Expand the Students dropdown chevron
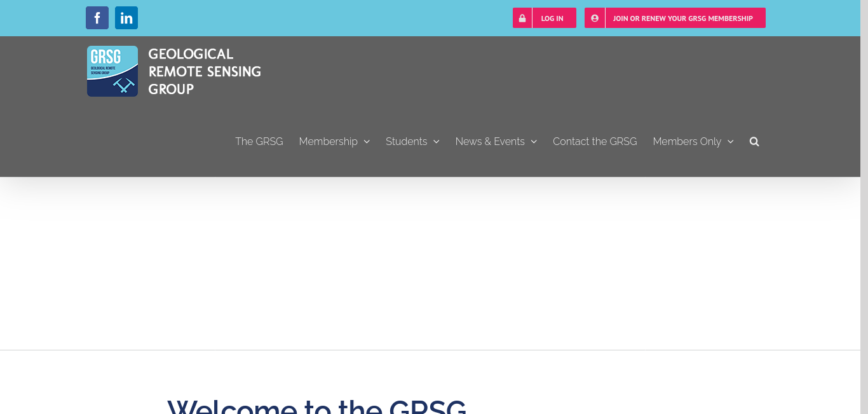This screenshot has width=868, height=414. coord(437,142)
